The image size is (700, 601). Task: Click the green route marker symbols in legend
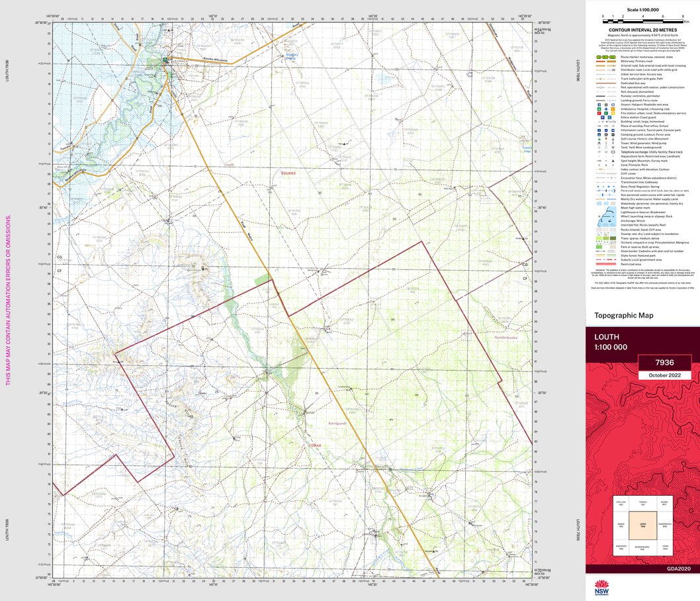606,57
